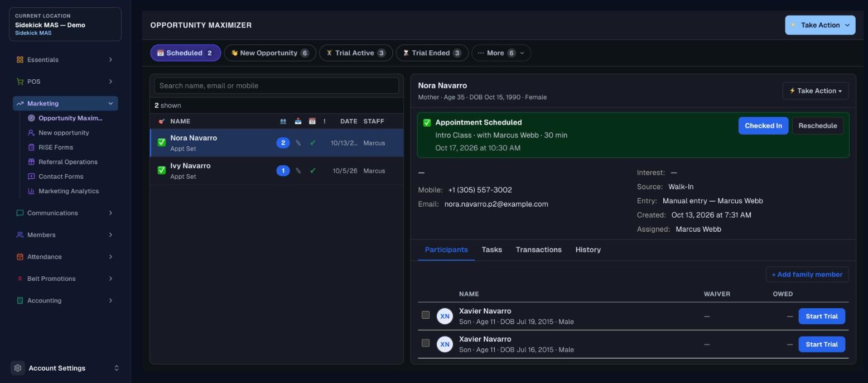Viewport: 868px width, 383px height.
Task: Click the exclamation mark column header
Action: click(x=325, y=121)
